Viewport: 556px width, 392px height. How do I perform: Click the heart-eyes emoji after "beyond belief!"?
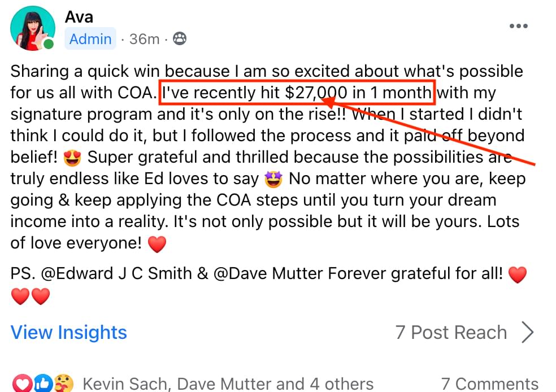point(73,159)
